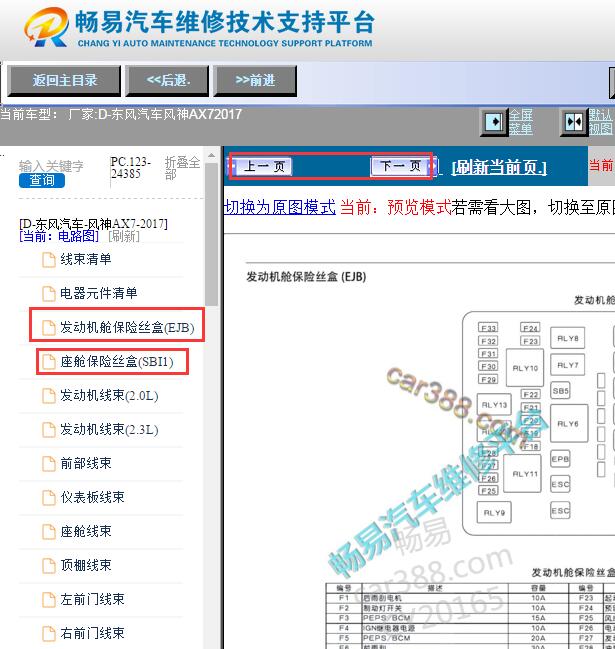Collapse all tree items with 折叠全部
This screenshot has height=649, width=615.
[182, 168]
